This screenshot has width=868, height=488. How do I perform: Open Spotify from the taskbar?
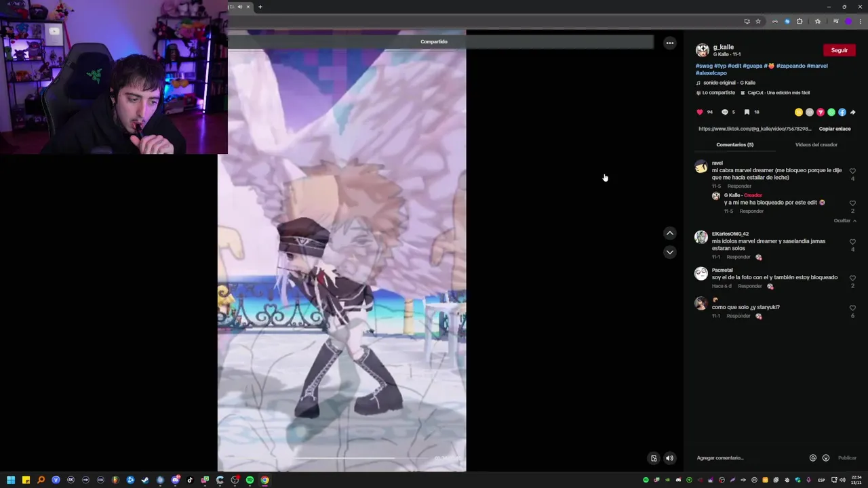point(250,480)
